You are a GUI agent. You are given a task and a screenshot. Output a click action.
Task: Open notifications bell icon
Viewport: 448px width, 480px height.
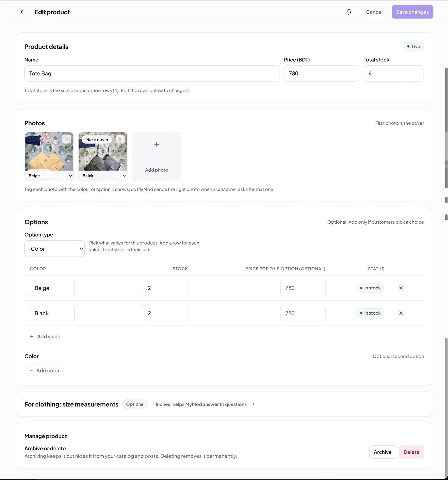[349, 12]
